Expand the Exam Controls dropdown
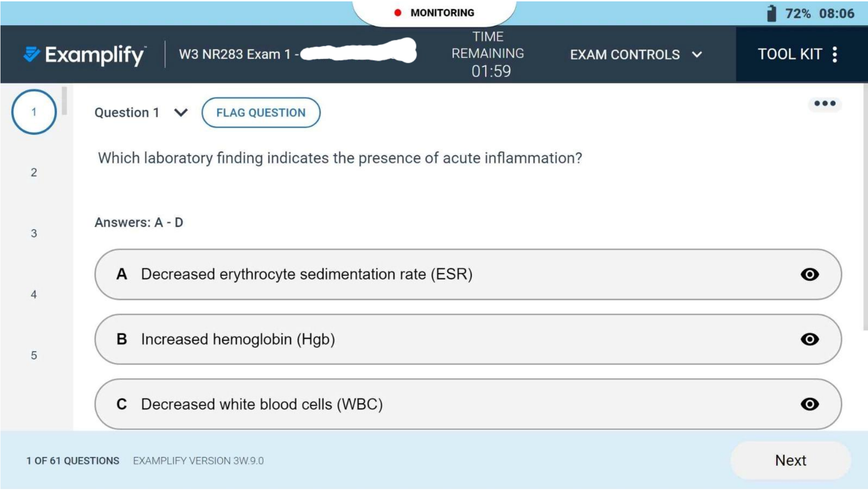The height and width of the screenshot is (490, 868). (x=635, y=54)
